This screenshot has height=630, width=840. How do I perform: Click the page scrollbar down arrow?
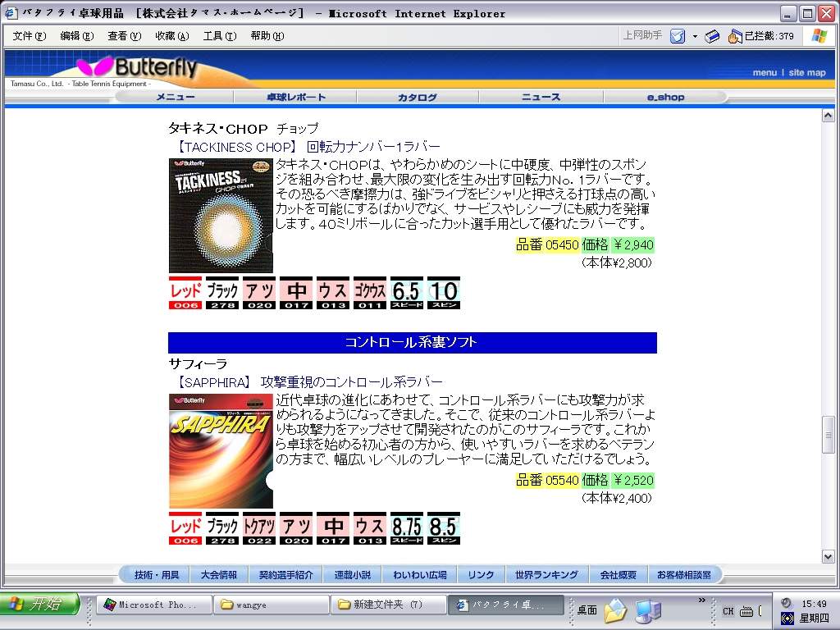pyautogui.click(x=829, y=557)
